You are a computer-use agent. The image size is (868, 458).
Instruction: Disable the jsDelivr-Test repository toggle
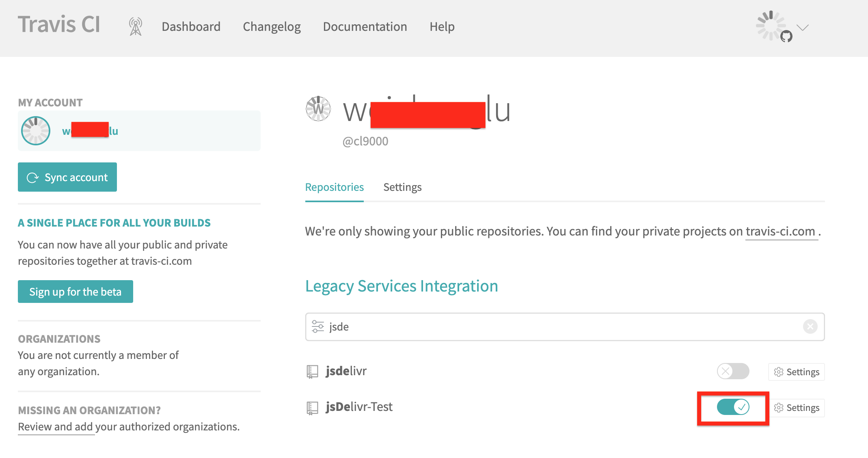pos(733,407)
